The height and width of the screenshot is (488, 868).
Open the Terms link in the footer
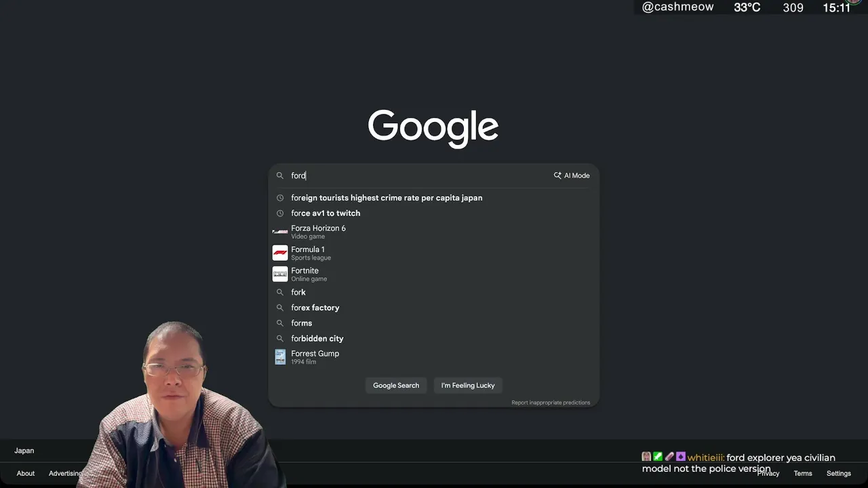(803, 473)
